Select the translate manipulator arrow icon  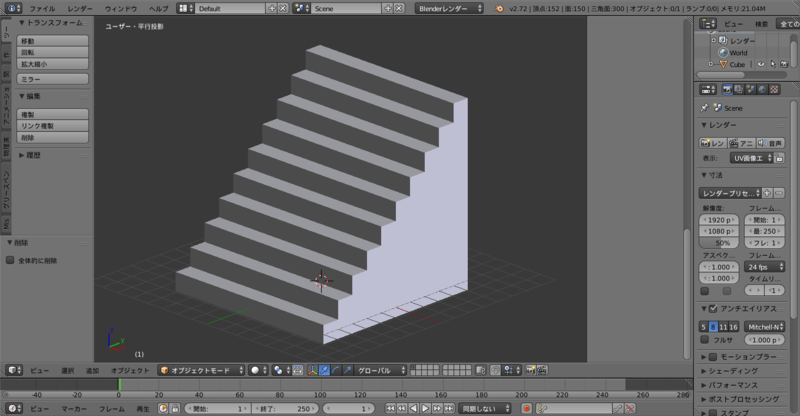pos(324,370)
